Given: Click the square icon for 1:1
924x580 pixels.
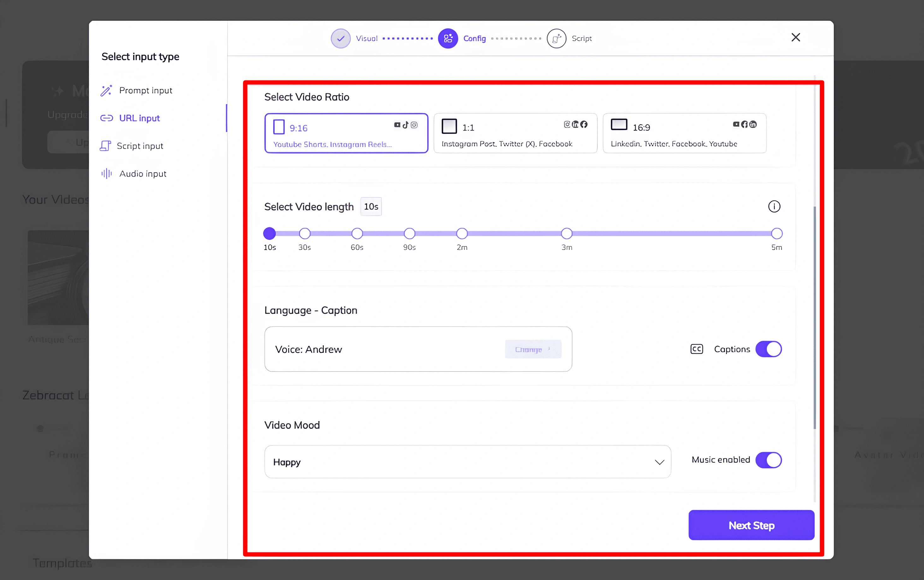Looking at the screenshot, I should pyautogui.click(x=449, y=126).
